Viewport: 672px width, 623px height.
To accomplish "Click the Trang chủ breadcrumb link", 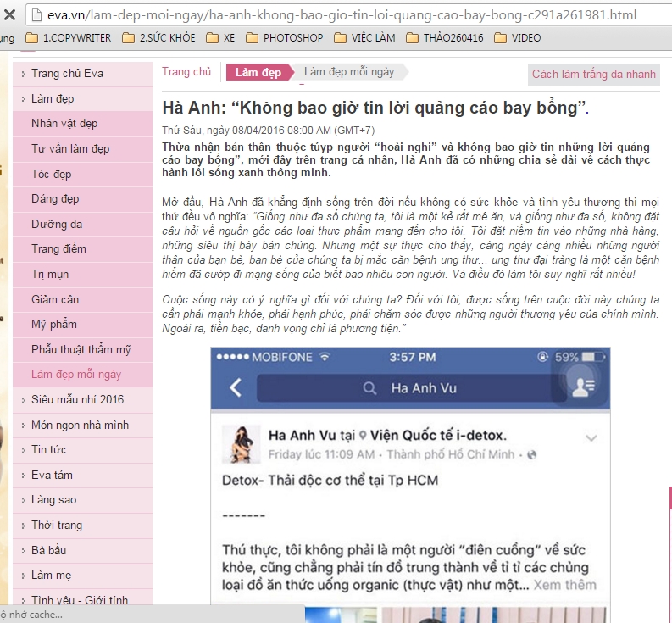I will tap(186, 72).
